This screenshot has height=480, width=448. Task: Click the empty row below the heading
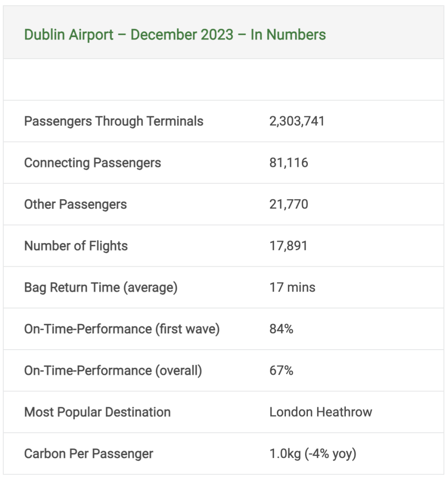[224, 80]
